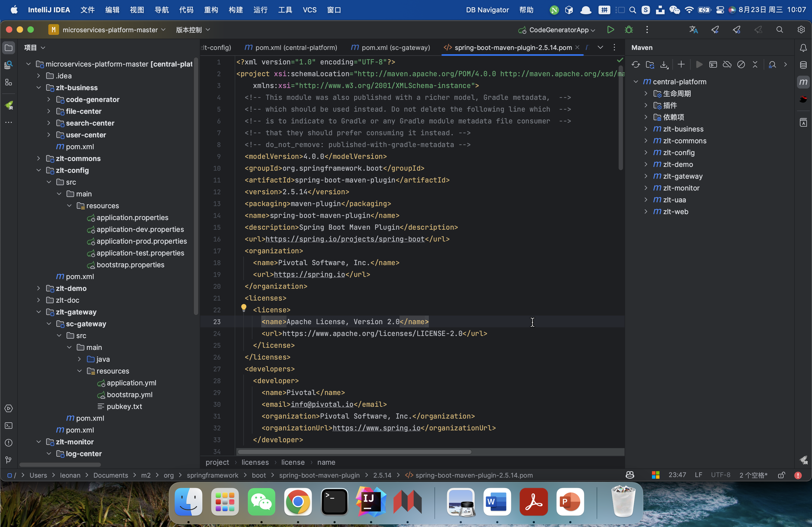812x527 pixels.
Task: Select application-dev.properties file
Action: [x=140, y=229]
